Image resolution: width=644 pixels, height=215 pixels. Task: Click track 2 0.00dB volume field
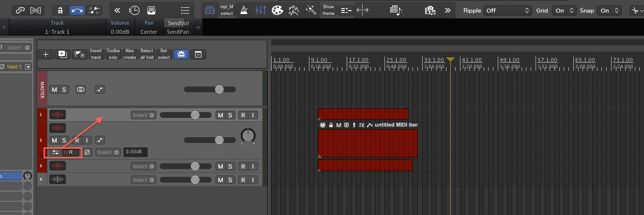[136, 152]
